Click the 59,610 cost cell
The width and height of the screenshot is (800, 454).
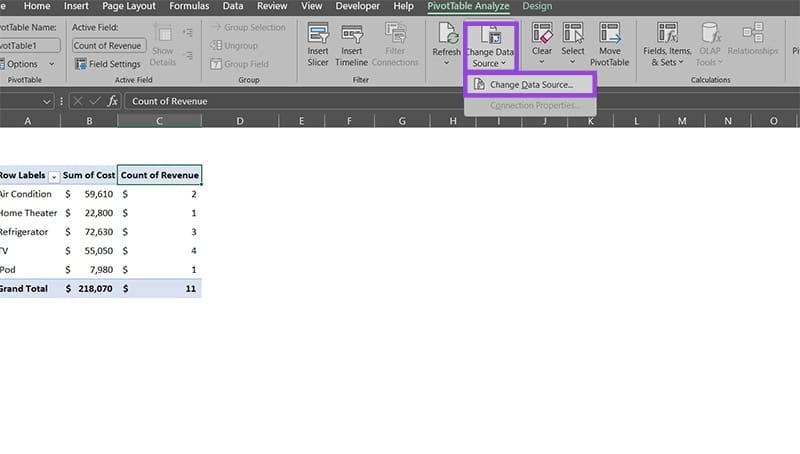pyautogui.click(x=89, y=194)
